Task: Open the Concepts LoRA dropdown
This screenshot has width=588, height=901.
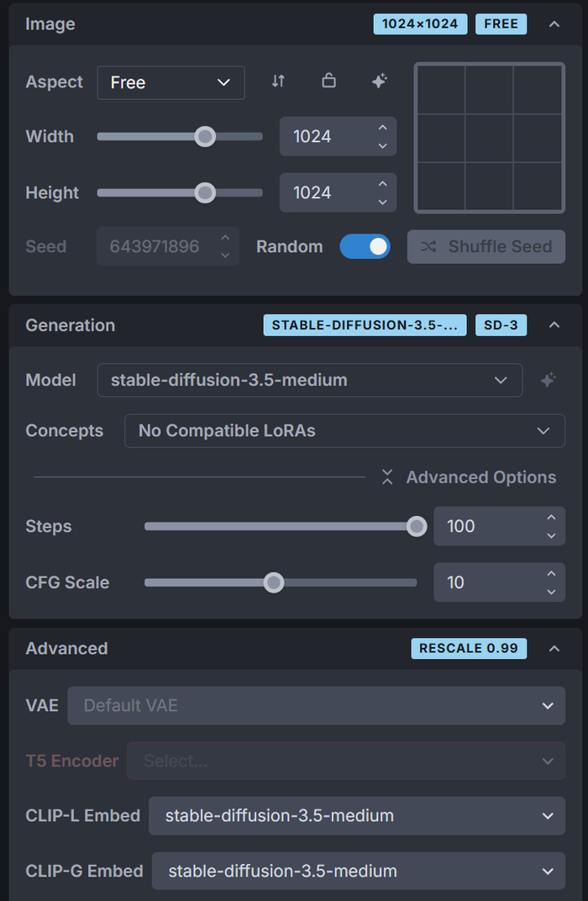Action: click(344, 430)
